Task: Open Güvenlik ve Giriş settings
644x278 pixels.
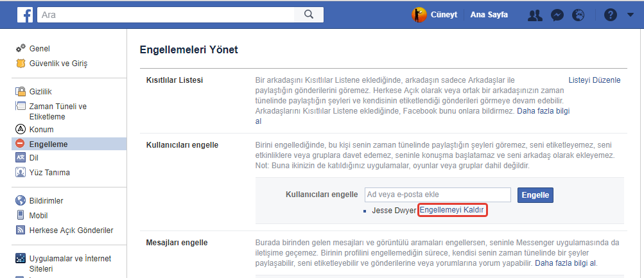Action: click(x=58, y=64)
